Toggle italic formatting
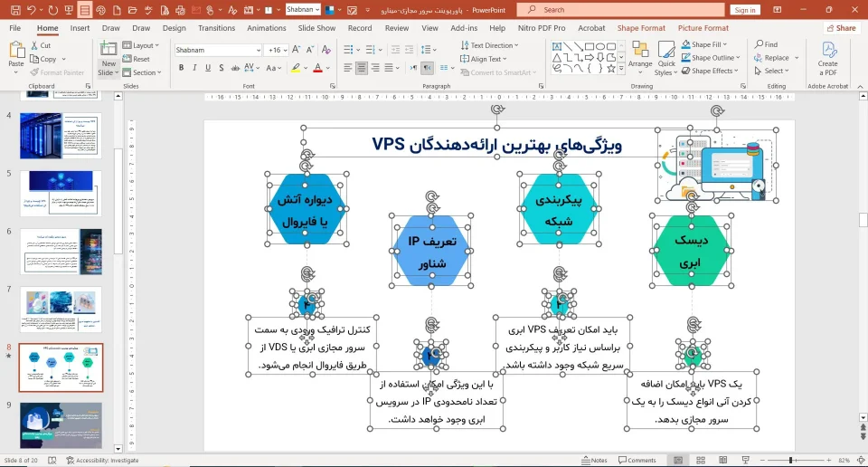 [x=194, y=68]
